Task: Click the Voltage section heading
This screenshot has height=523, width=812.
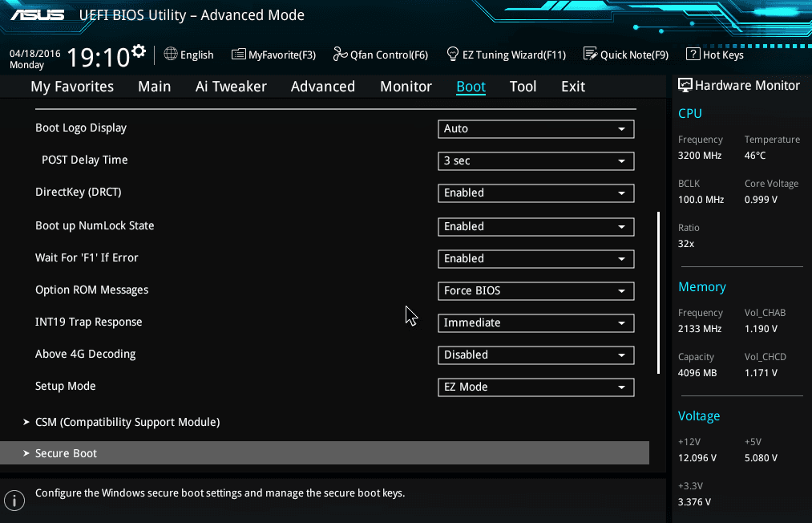Action: pos(699,416)
